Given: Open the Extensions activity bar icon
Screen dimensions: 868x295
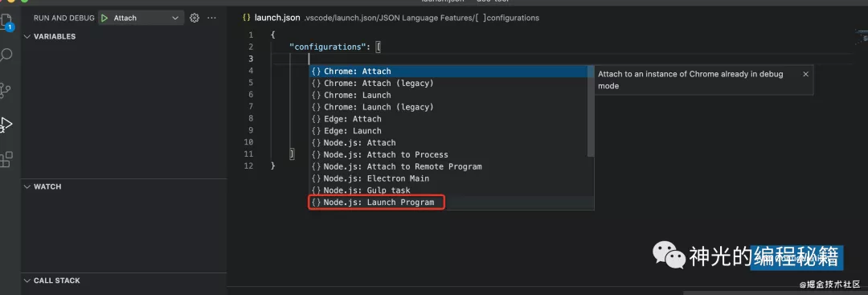Looking at the screenshot, I should [x=6, y=159].
